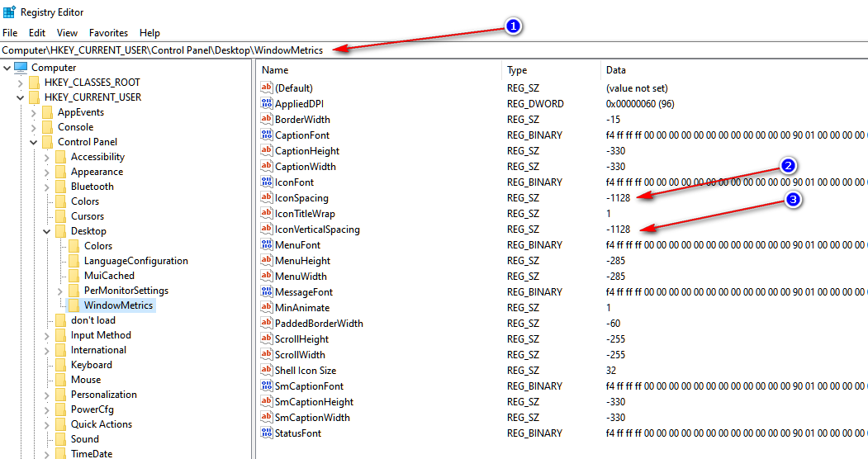Select the Personalization key
The height and width of the screenshot is (459, 868).
click(103, 395)
